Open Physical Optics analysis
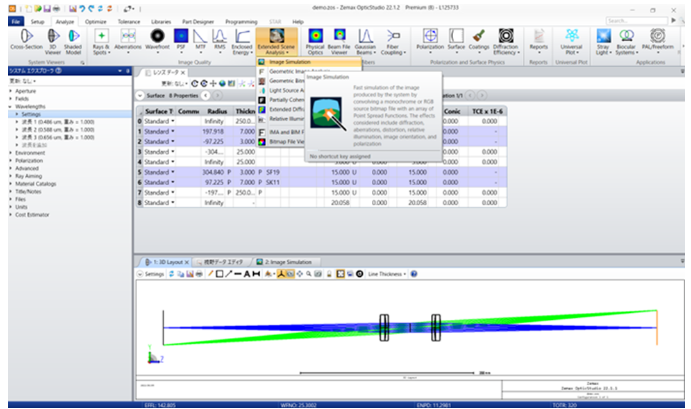 point(315,41)
